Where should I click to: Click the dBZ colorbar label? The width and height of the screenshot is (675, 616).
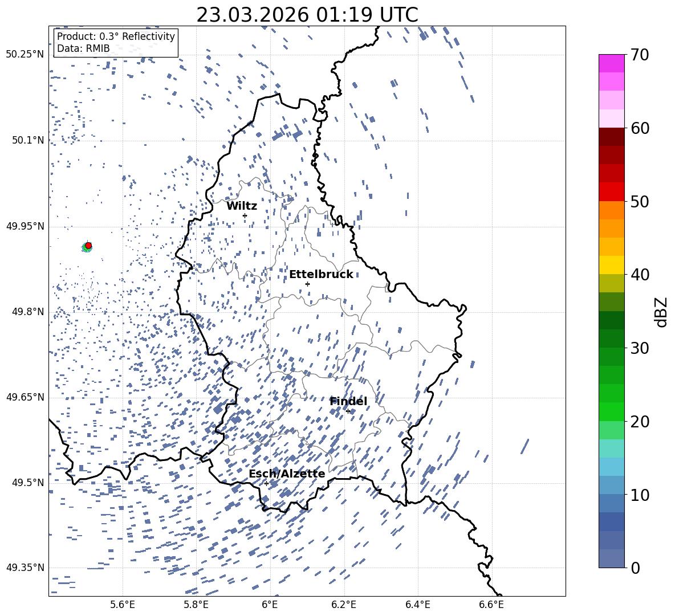[x=662, y=312]
